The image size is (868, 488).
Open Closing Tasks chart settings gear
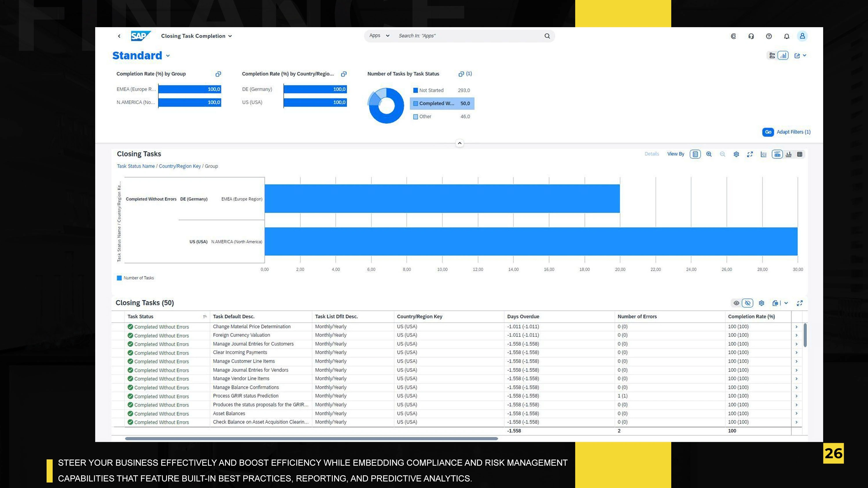pos(736,154)
